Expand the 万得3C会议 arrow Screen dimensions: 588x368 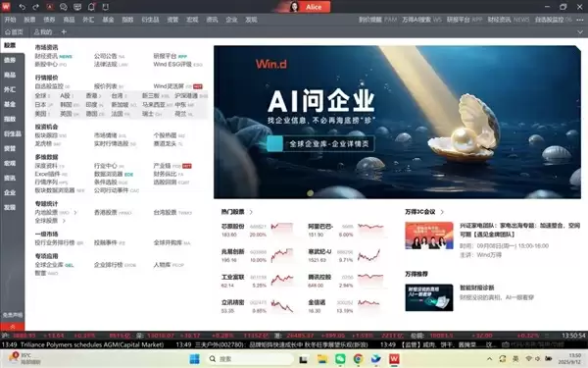[442, 212]
